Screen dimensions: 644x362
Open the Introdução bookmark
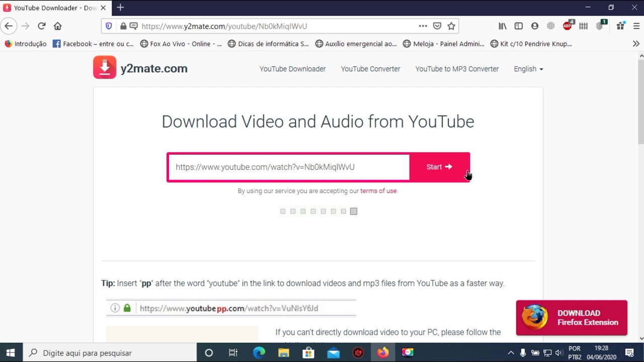(x=26, y=44)
